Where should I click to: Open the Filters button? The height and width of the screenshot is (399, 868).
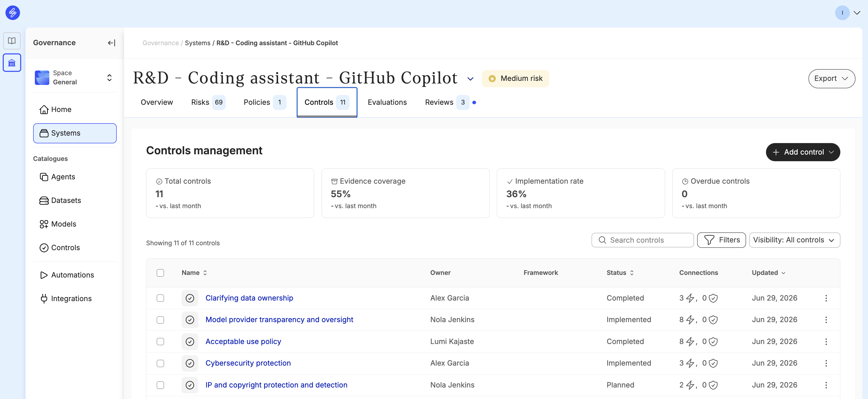click(x=721, y=240)
